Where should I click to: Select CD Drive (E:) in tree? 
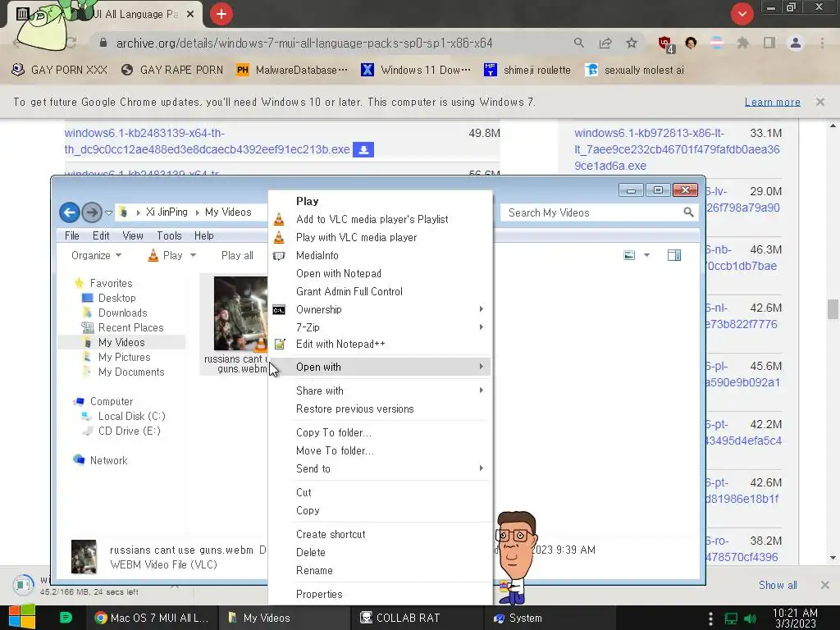tap(129, 431)
